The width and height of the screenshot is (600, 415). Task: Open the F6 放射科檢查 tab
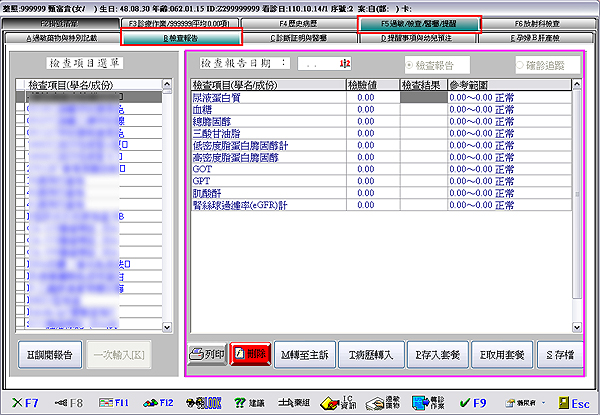click(534, 22)
